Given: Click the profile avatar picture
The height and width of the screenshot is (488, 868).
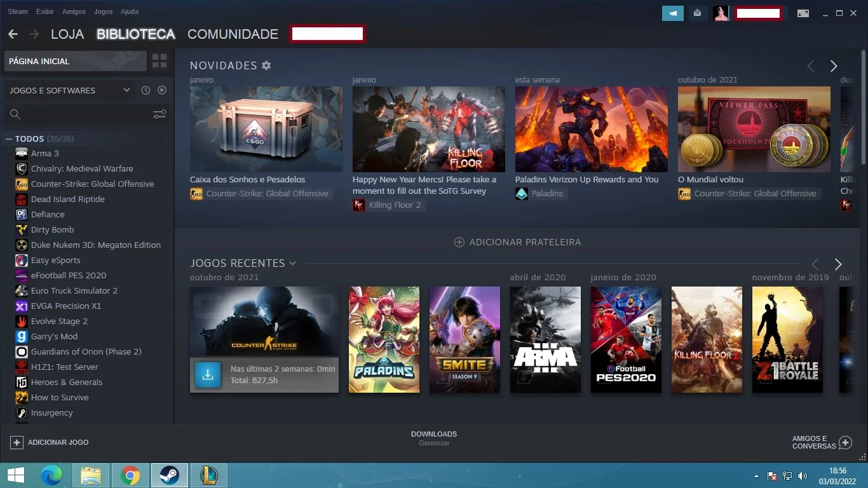Looking at the screenshot, I should [721, 13].
